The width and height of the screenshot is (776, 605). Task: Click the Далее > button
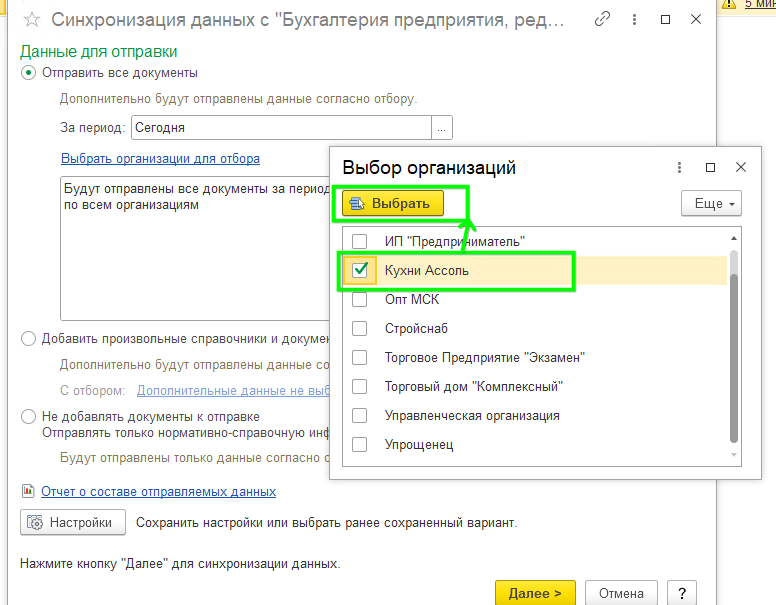pyautogui.click(x=535, y=593)
